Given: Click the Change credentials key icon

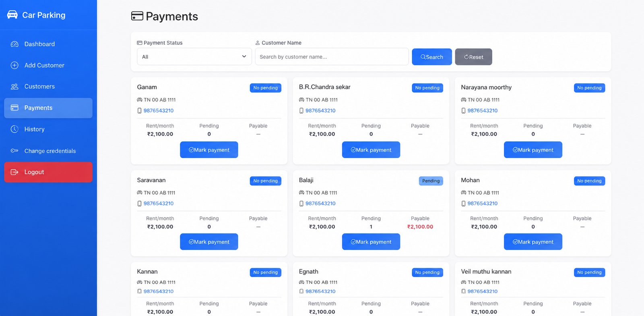Looking at the screenshot, I should point(14,151).
